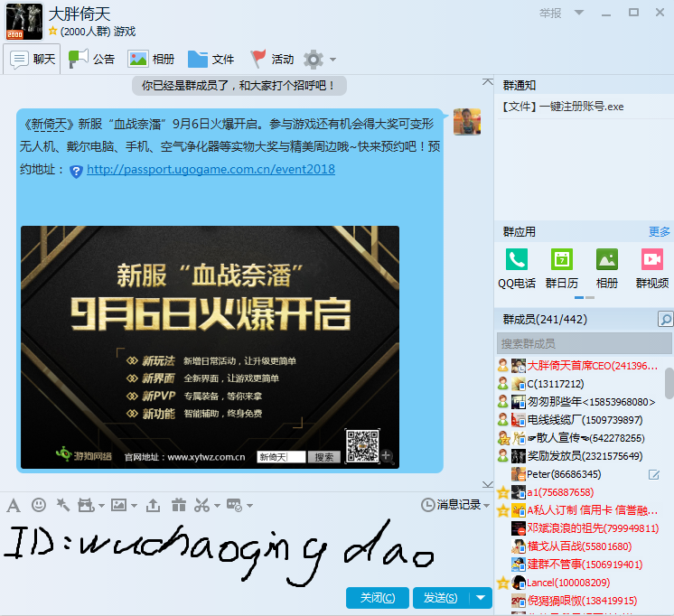Open 群日历 calendar app

click(x=562, y=268)
